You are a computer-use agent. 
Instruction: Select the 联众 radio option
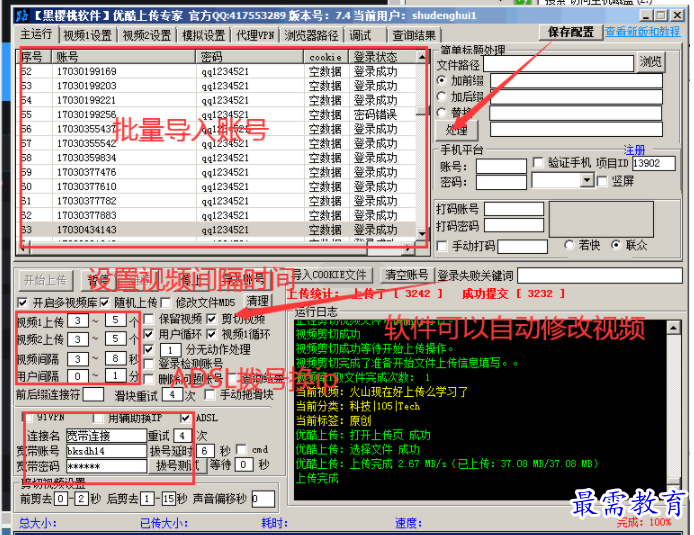pos(616,245)
